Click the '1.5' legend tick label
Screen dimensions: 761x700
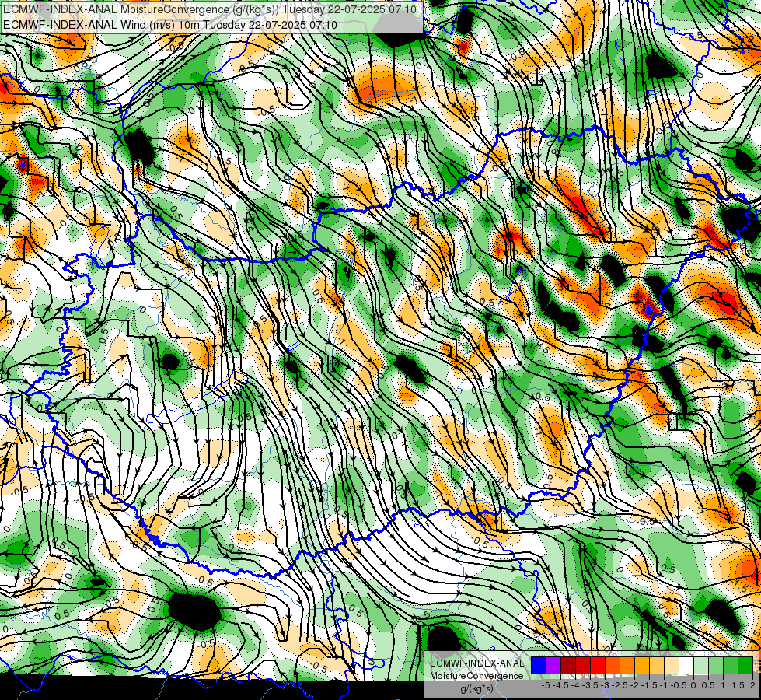(x=737, y=685)
